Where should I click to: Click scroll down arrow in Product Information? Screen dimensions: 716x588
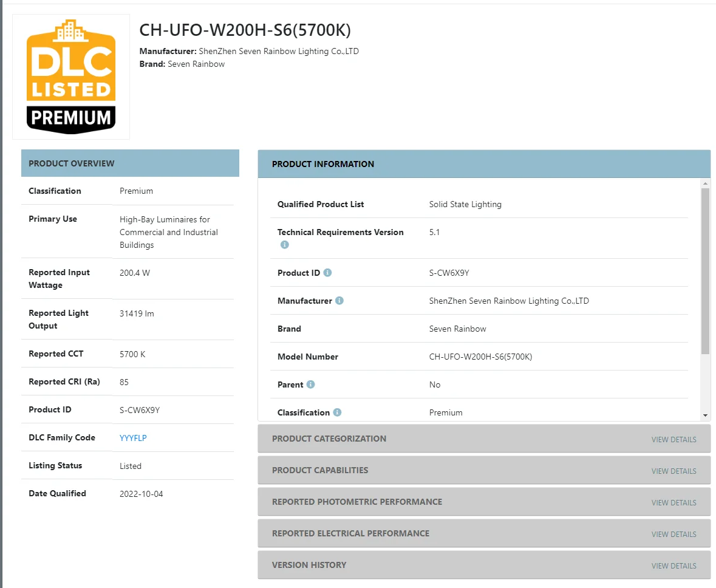[705, 415]
